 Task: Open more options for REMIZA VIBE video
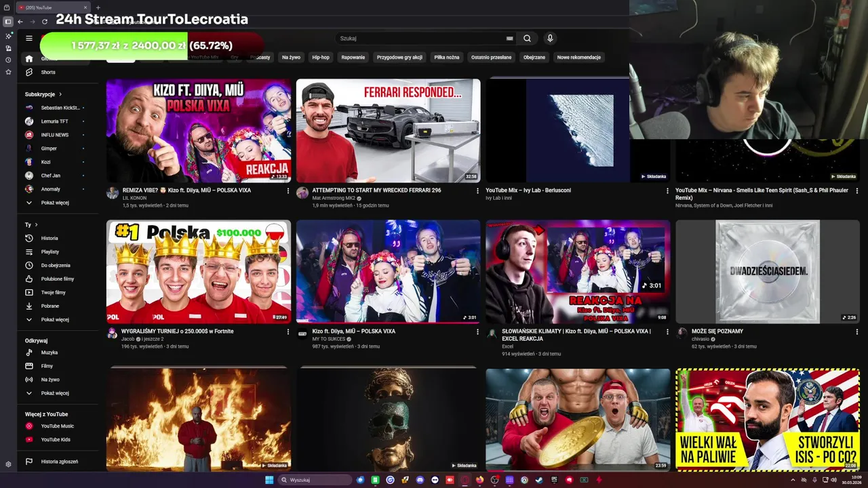[288, 191]
